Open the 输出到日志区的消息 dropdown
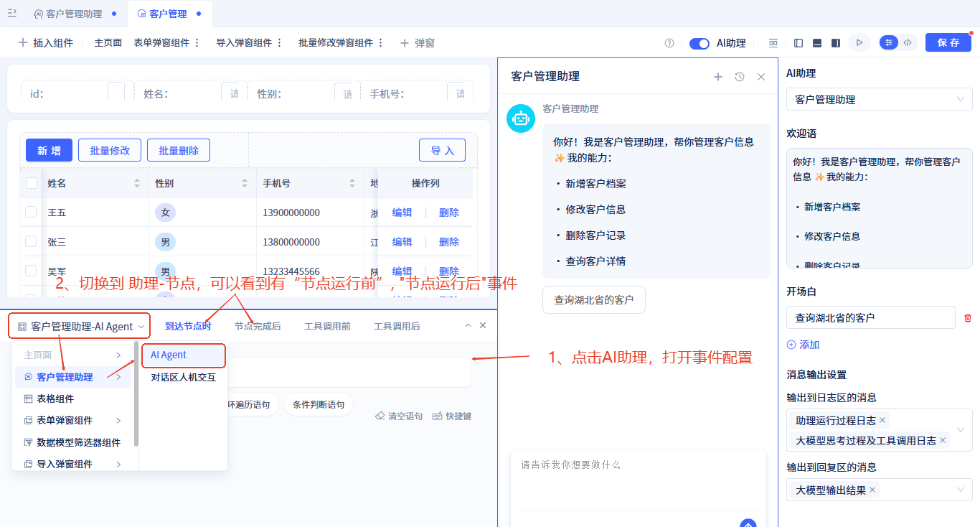This screenshot has width=980, height=527. [x=880, y=430]
